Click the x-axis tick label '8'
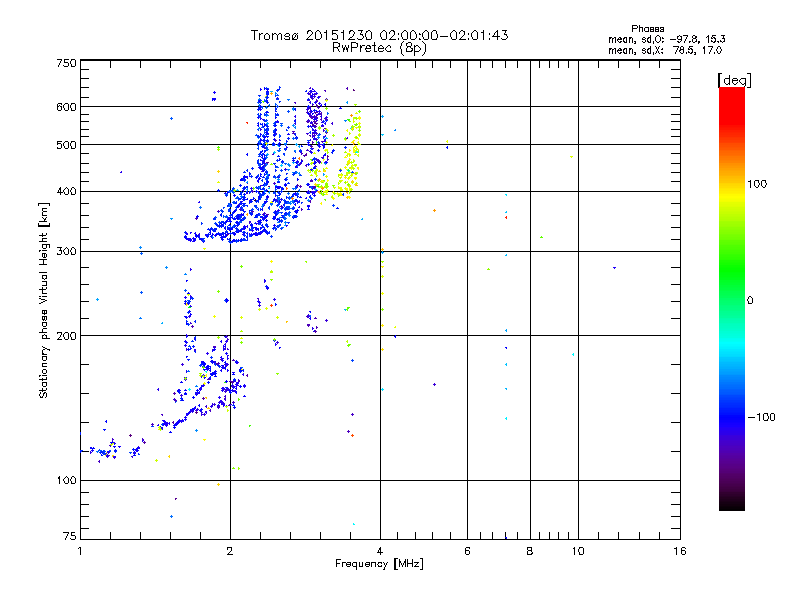This screenshot has width=800, height=600. point(530,551)
